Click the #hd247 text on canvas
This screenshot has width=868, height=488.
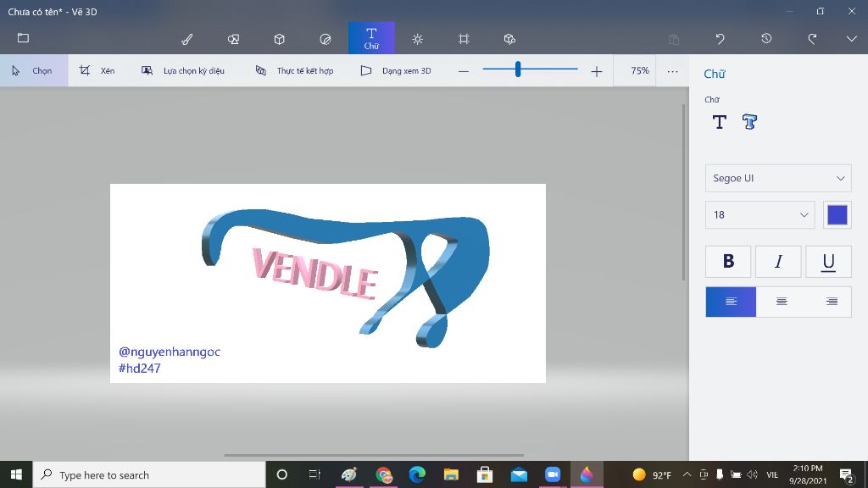(140, 368)
